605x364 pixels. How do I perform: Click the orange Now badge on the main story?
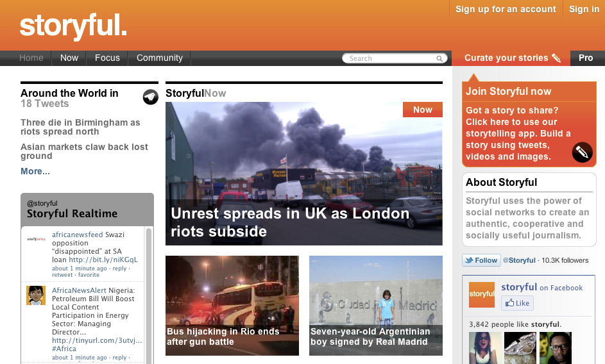[x=423, y=110]
